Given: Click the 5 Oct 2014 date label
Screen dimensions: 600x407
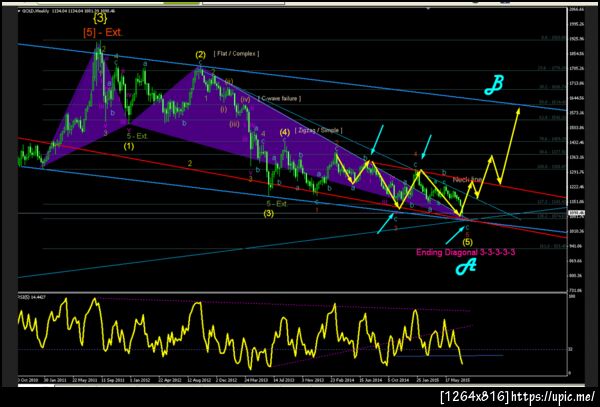Looking at the screenshot, I should (x=399, y=380).
